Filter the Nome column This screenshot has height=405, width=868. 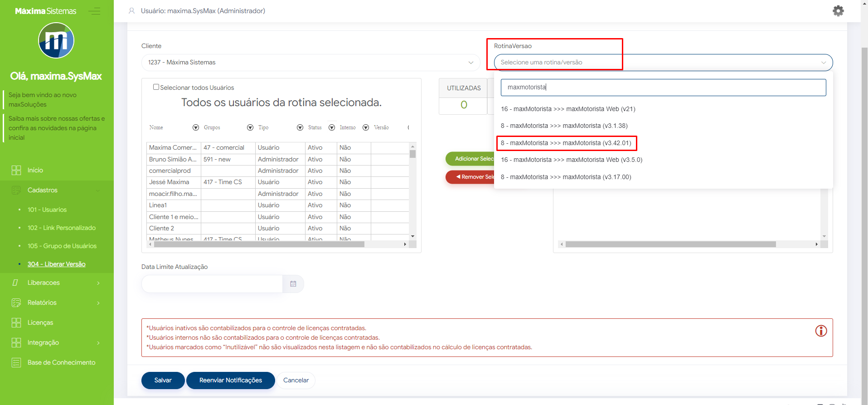tap(196, 128)
